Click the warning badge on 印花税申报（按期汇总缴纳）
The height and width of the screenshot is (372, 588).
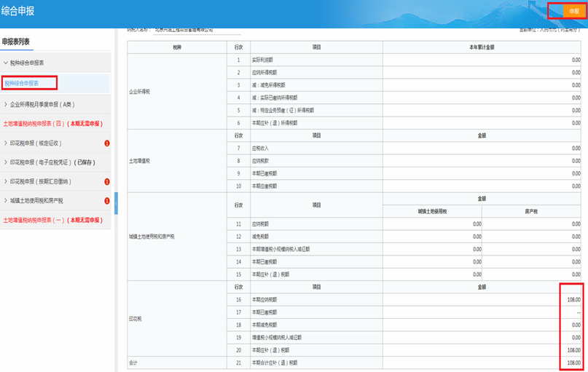pyautogui.click(x=107, y=182)
